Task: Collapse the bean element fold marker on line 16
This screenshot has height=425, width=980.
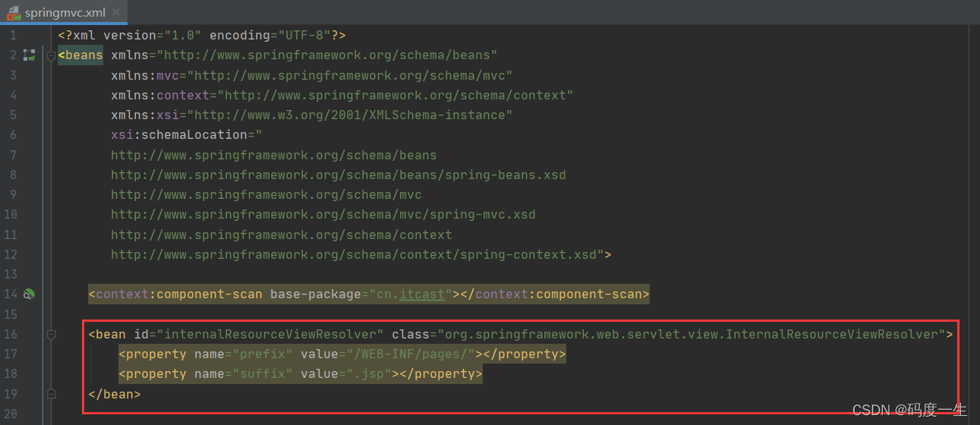Action: click(51, 335)
